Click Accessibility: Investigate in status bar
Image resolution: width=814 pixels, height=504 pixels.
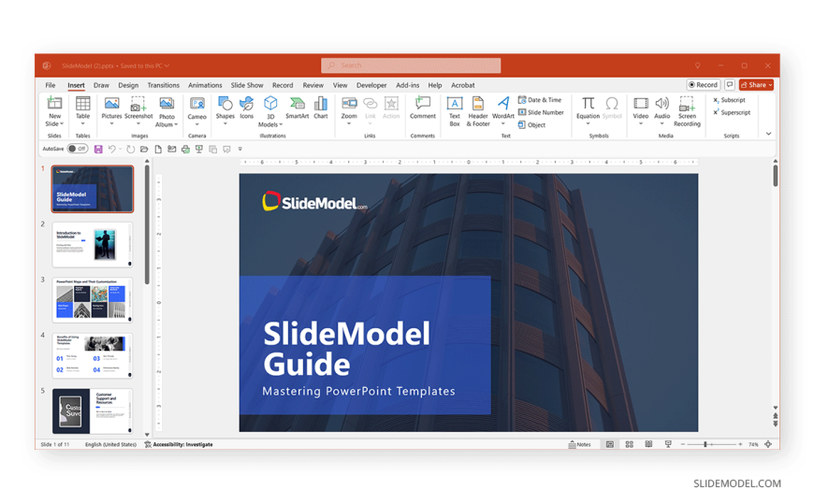tap(179, 444)
